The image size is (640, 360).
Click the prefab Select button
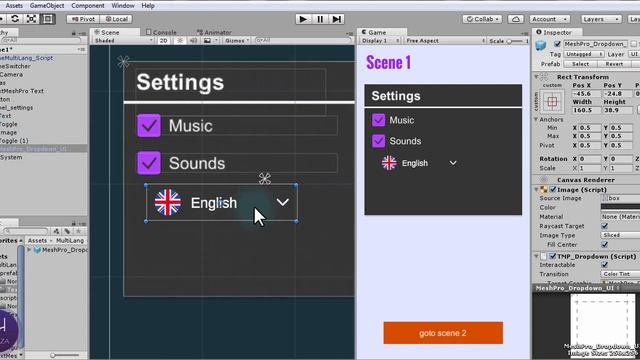point(580,64)
